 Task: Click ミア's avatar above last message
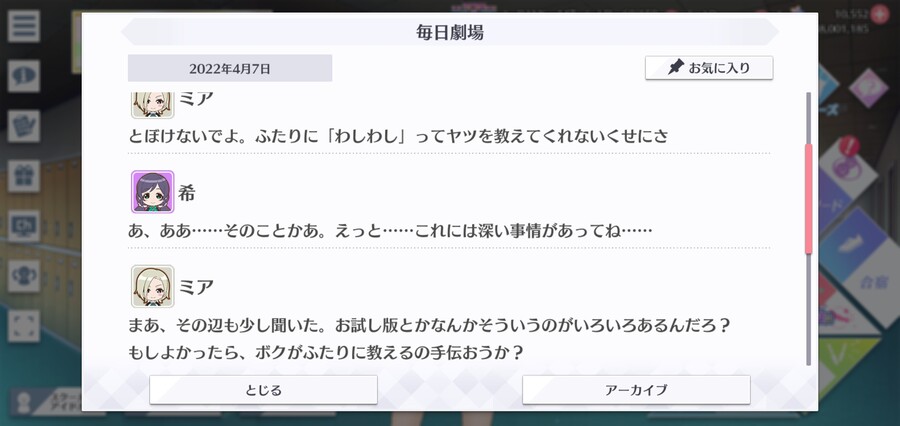coord(152,286)
